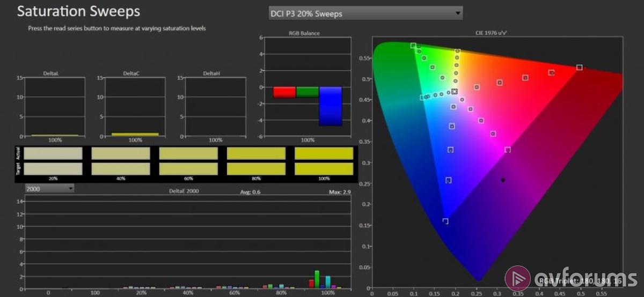Image resolution: width=644 pixels, height=297 pixels.
Task: Click the green bar in RGB Balance
Action: [308, 92]
